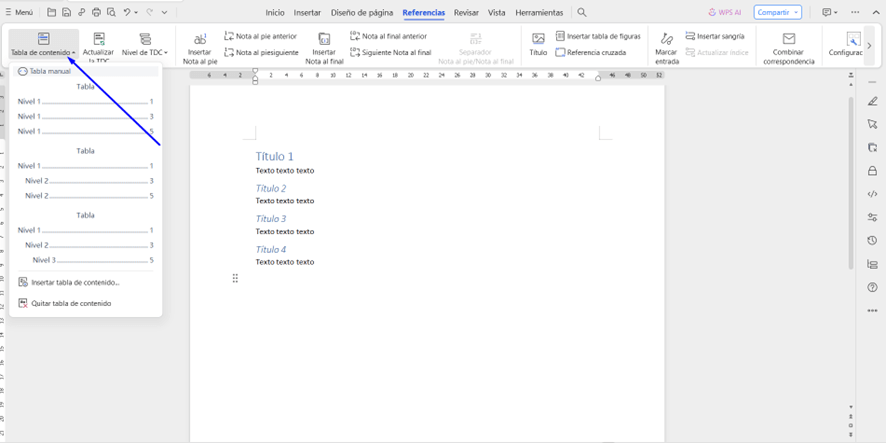Screen dimensions: 886x443
Task: Click Insertar tabla de figuras
Action: coord(598,36)
